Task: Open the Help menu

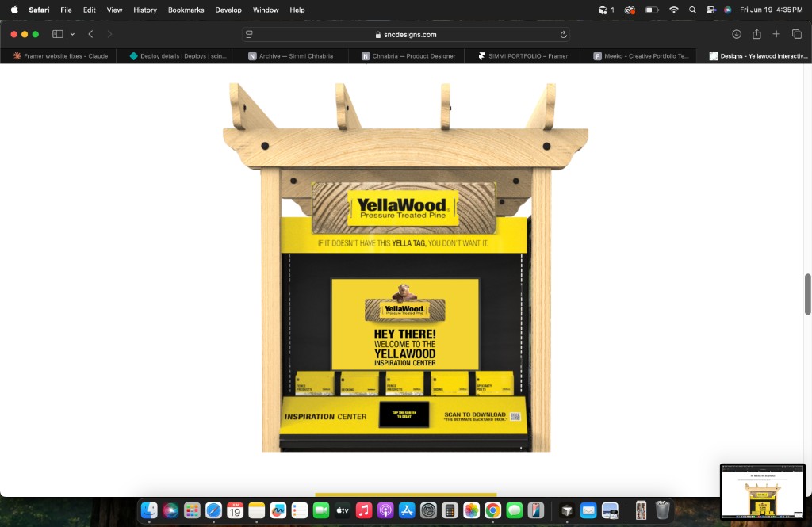Action: click(x=297, y=10)
